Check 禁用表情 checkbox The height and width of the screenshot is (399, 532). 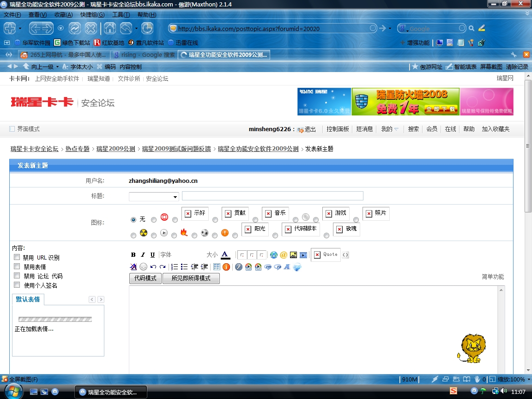pyautogui.click(x=17, y=266)
